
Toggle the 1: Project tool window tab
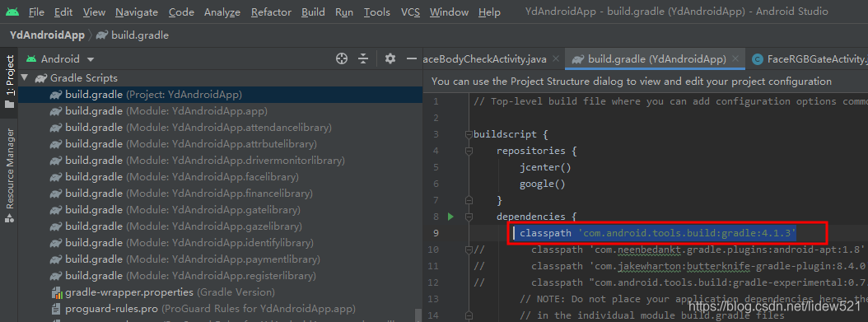pyautogui.click(x=9, y=82)
